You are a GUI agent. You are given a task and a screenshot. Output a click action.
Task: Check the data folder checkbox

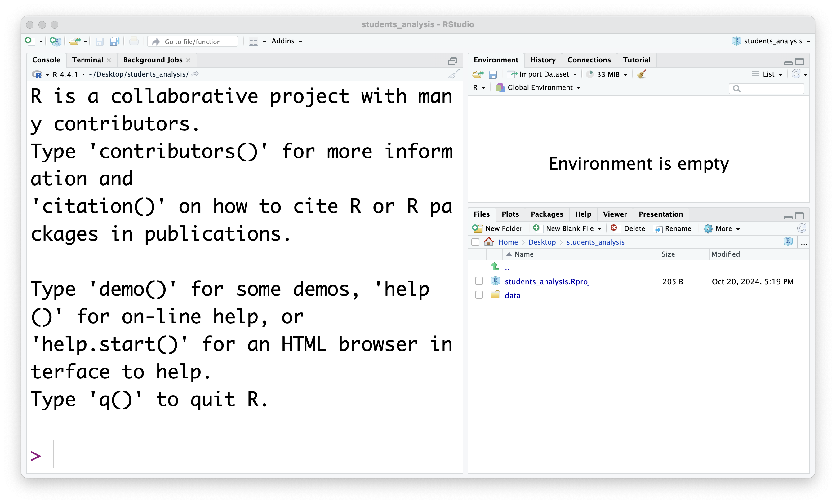tap(479, 295)
